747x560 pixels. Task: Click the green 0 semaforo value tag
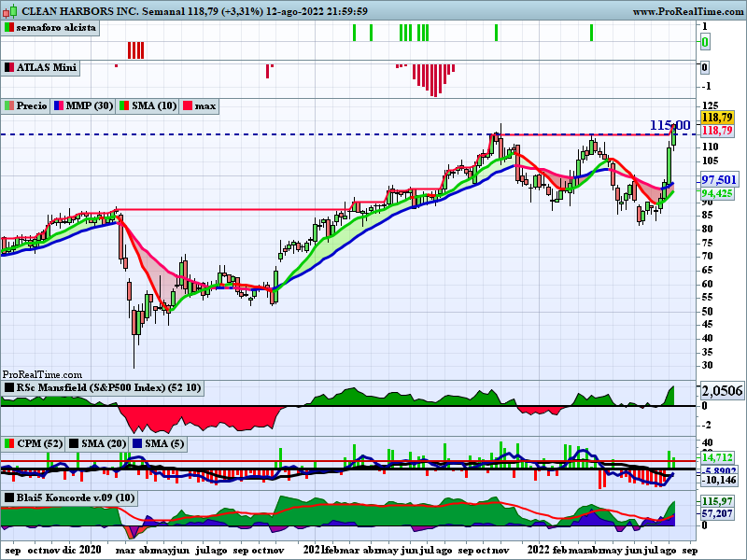tap(705, 42)
